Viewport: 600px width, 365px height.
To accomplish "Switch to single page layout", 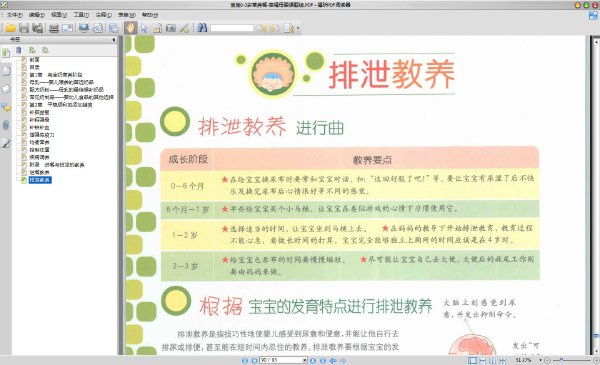I will tap(473, 360).
